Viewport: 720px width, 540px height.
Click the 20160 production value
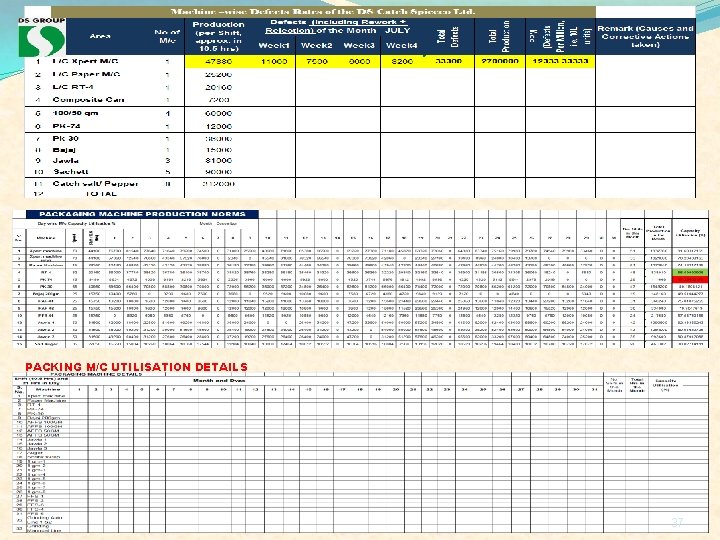click(219, 87)
